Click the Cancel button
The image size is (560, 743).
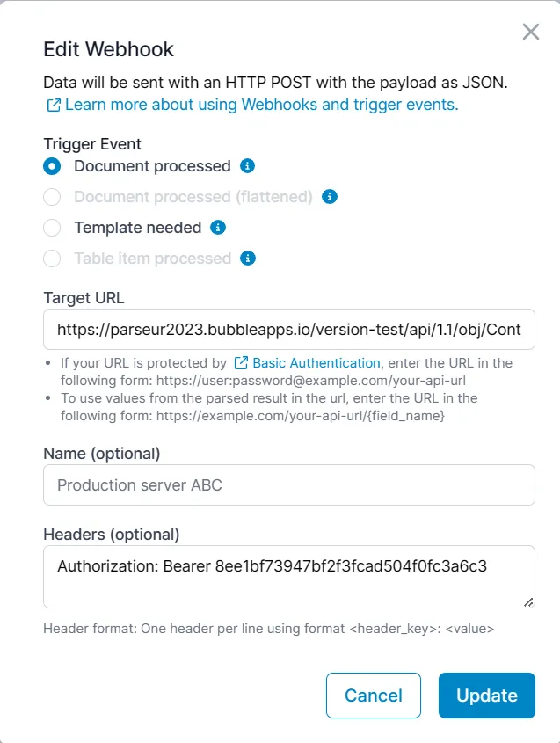[373, 695]
